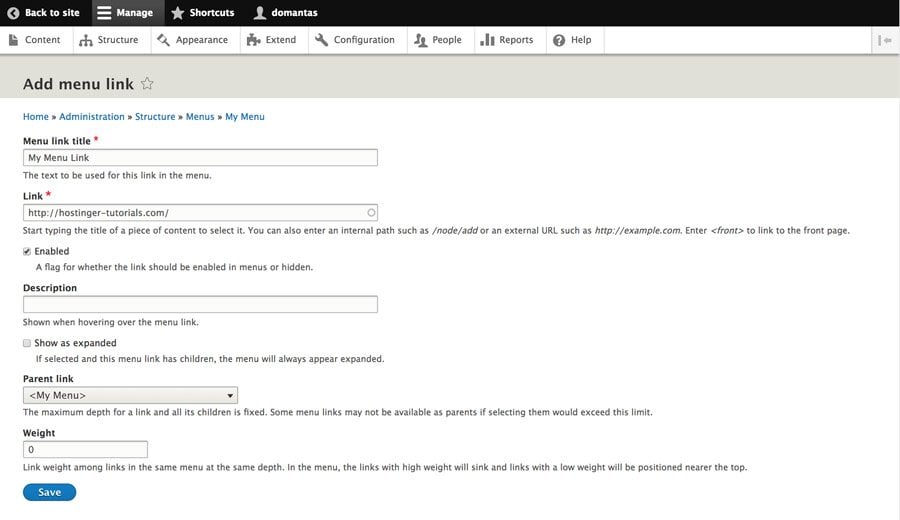
Task: Focus the Link URL input field
Action: pos(200,212)
